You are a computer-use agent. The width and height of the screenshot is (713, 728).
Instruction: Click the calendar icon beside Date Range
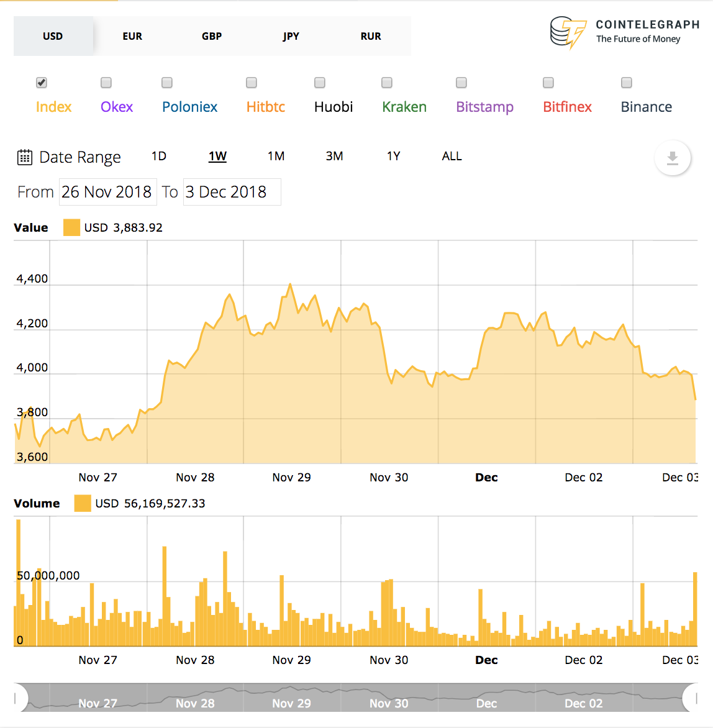25,157
